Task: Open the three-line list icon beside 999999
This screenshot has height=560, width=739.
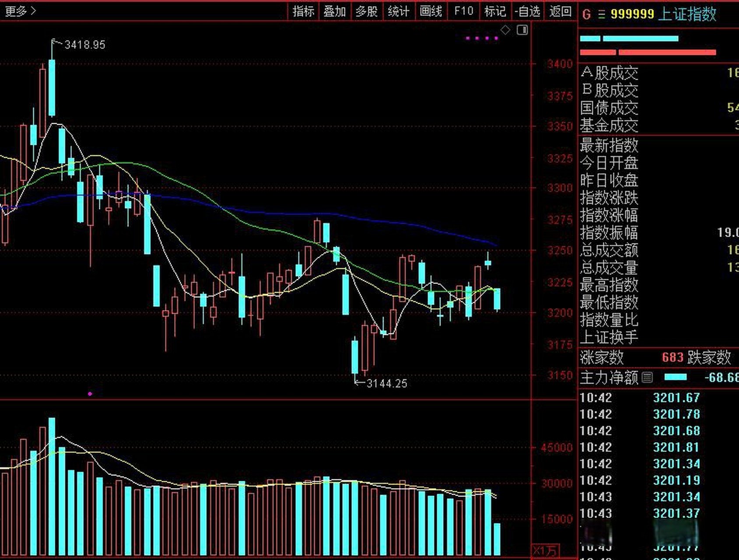Action: pos(602,14)
